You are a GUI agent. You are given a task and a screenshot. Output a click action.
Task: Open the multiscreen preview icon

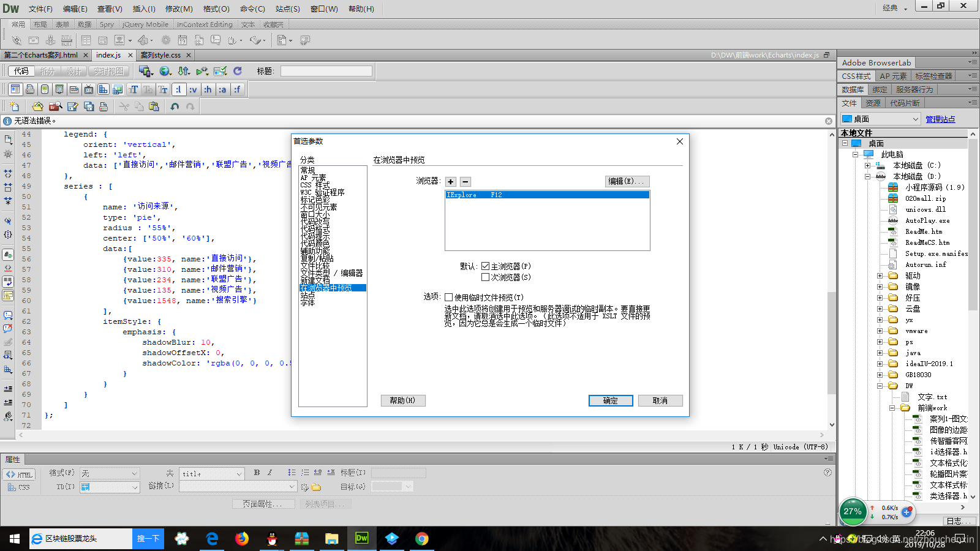click(x=146, y=71)
